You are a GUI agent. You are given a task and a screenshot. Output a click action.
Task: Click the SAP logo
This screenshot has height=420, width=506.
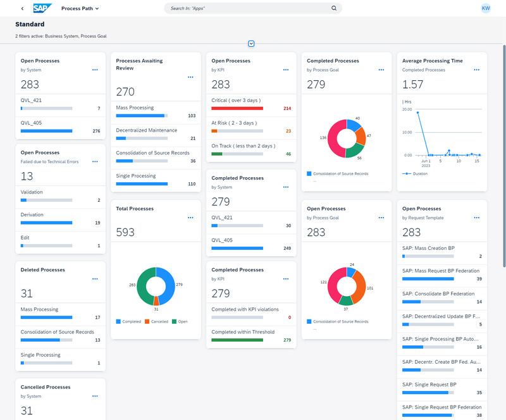pos(42,9)
